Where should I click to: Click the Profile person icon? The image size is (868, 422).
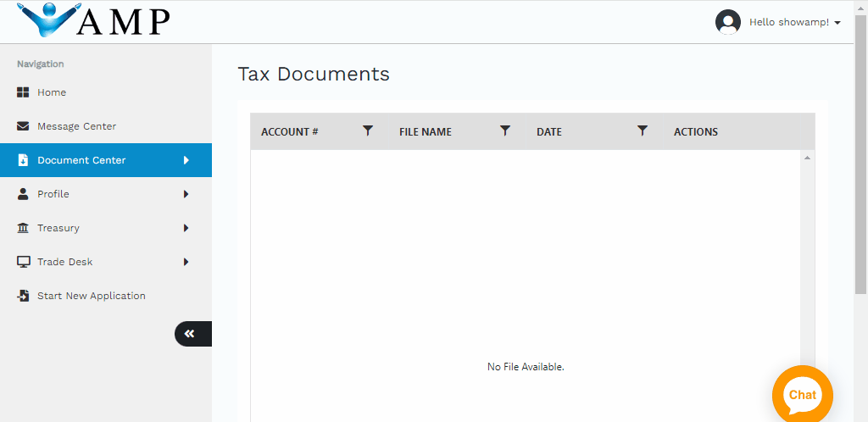coord(23,194)
